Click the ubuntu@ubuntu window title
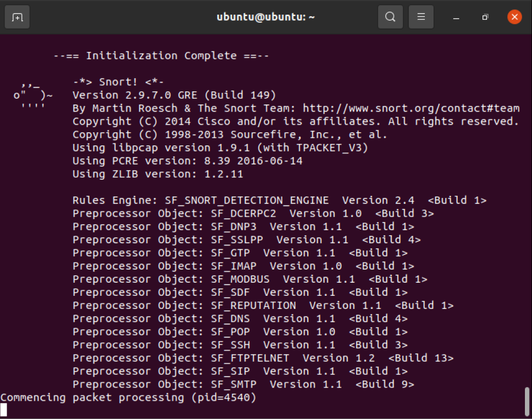This screenshot has width=532, height=419. coord(266,17)
